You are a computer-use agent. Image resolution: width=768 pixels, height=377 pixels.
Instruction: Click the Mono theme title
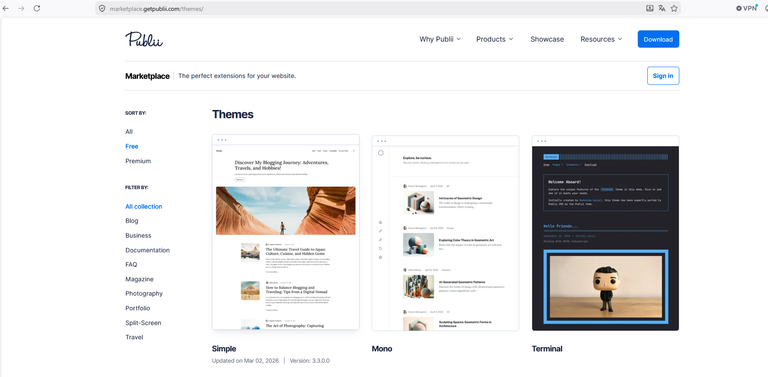coord(382,349)
